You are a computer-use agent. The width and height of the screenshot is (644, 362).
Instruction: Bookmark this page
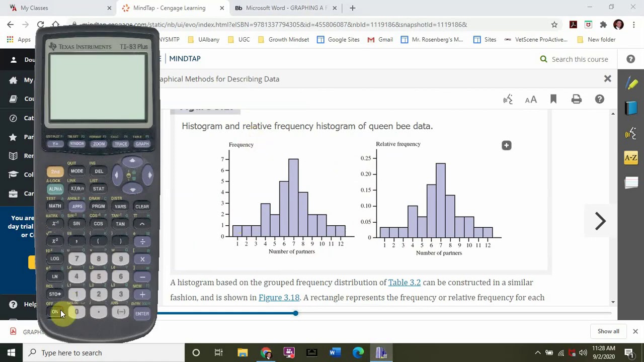click(x=553, y=100)
